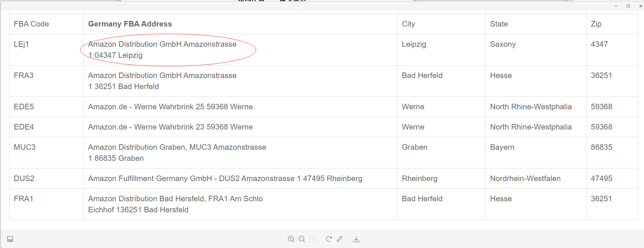Reset image to 1:1 size
The image size is (644, 248).
click(313, 239)
